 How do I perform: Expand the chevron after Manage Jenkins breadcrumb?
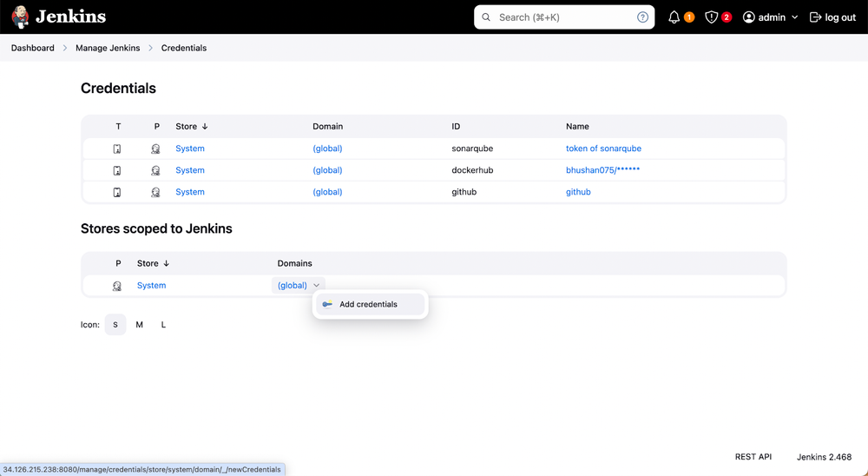click(150, 49)
